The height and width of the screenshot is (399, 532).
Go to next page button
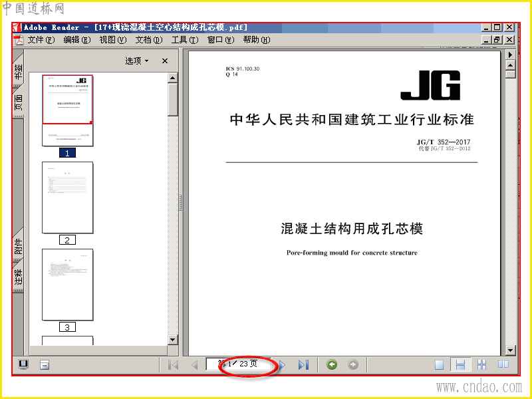point(282,365)
